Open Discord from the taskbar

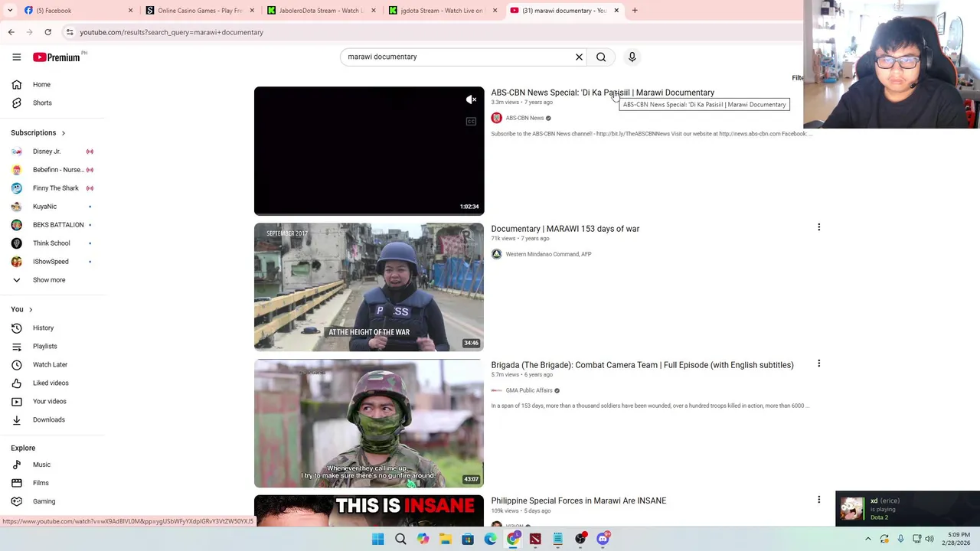(603, 539)
